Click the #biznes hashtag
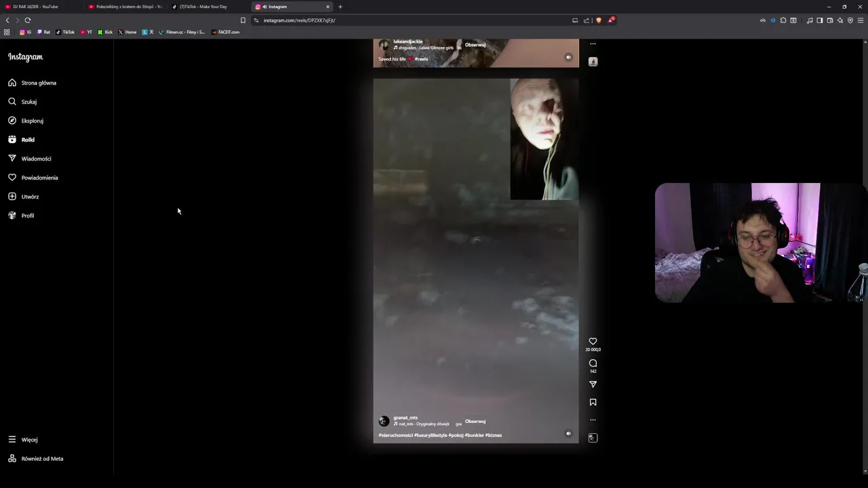 pos(494,435)
